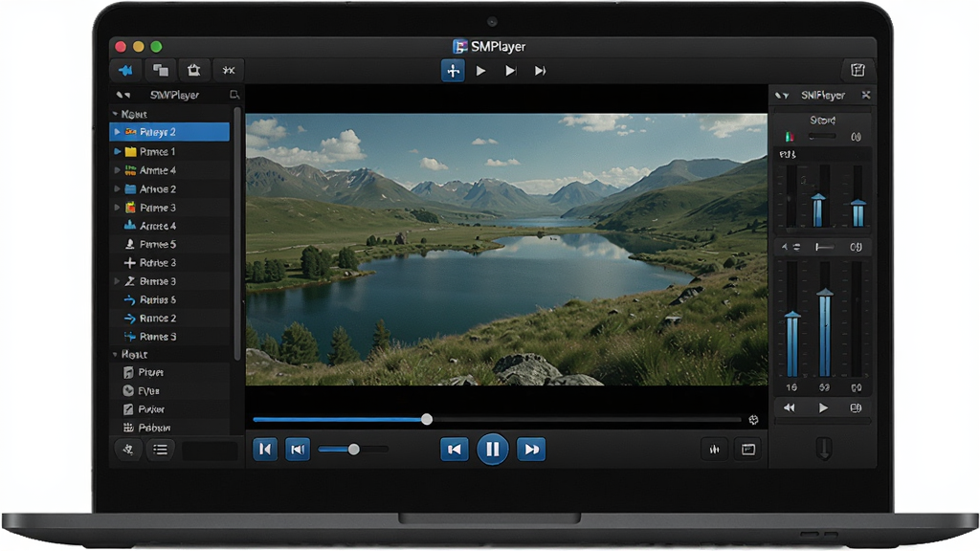Click the frame step button in top toolbar

[511, 71]
